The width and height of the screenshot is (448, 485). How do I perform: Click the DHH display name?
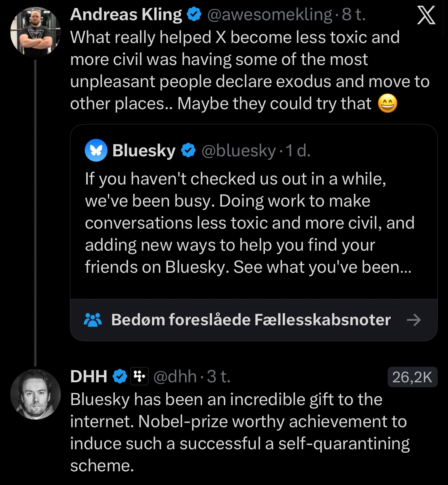coord(89,377)
